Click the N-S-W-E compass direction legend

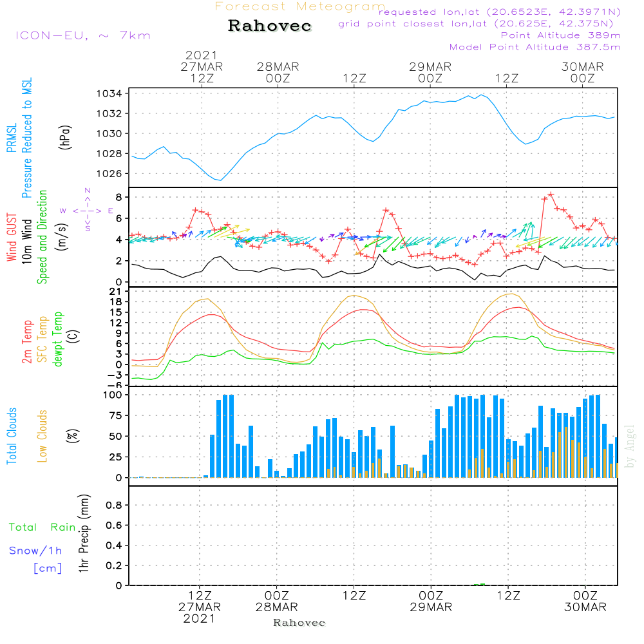87,210
